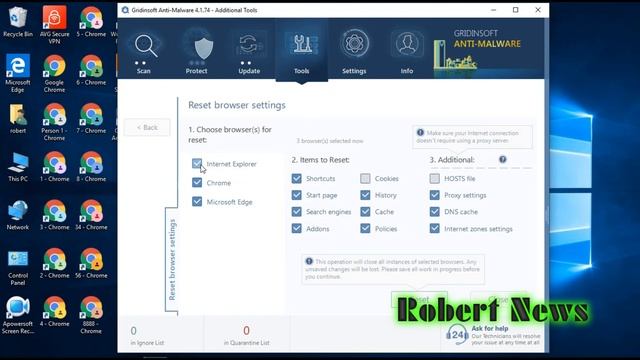Enable the HOSTS file checkbox

coord(435,178)
